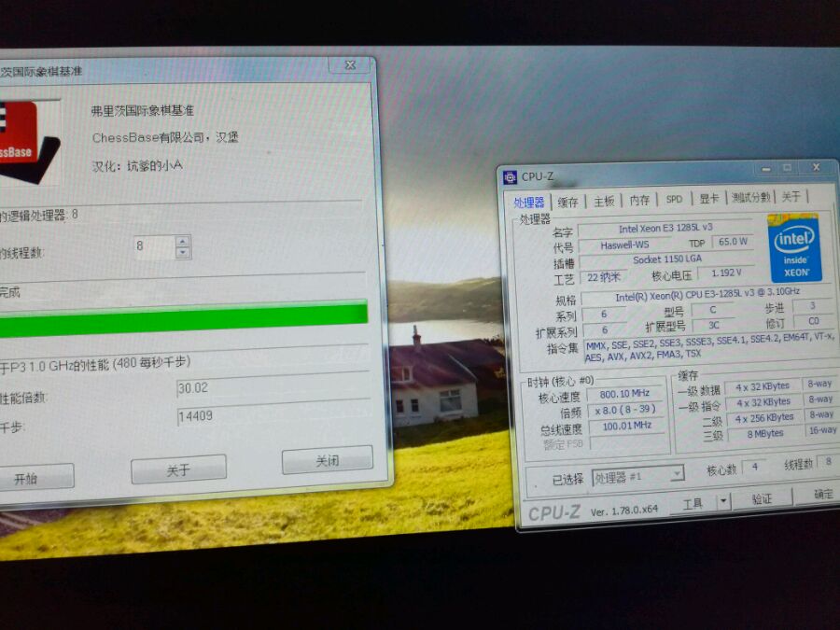Switch to the 显卡 tab
The image size is (840, 630).
708,198
